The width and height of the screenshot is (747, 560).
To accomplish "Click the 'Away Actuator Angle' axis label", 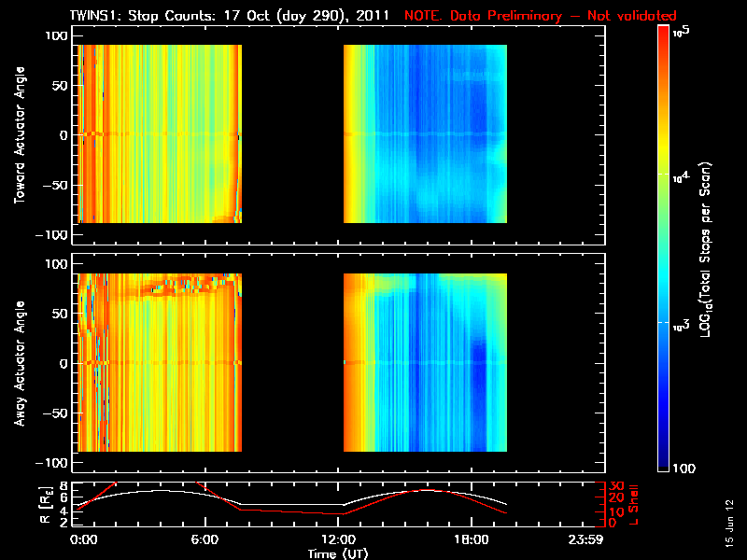I will [20, 363].
